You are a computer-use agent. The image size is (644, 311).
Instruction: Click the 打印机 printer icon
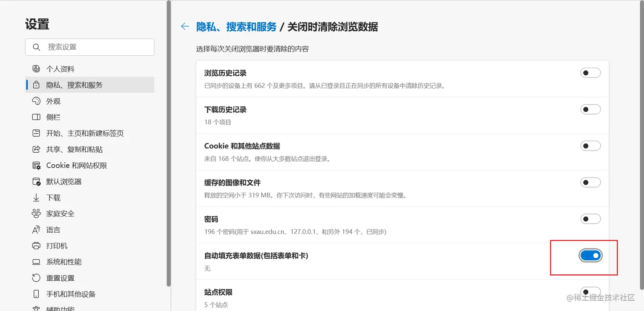pos(36,246)
